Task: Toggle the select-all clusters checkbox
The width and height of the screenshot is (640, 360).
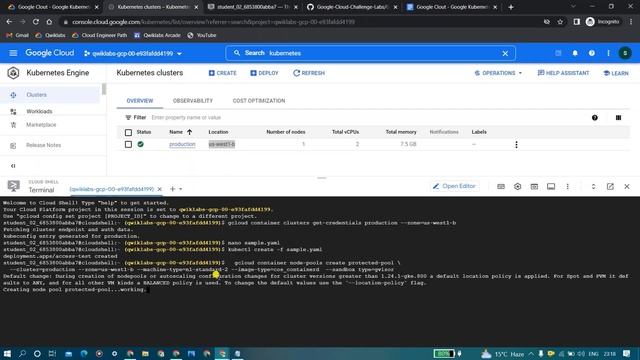Action: (128, 132)
